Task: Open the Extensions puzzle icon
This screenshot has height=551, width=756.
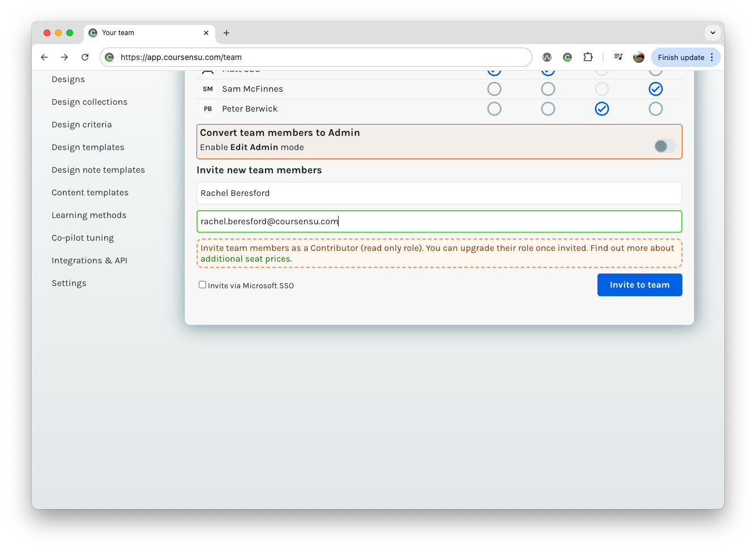Action: tap(588, 57)
